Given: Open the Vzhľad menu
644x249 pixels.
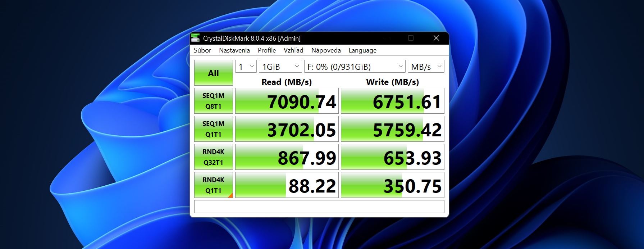Looking at the screenshot, I should 293,50.
